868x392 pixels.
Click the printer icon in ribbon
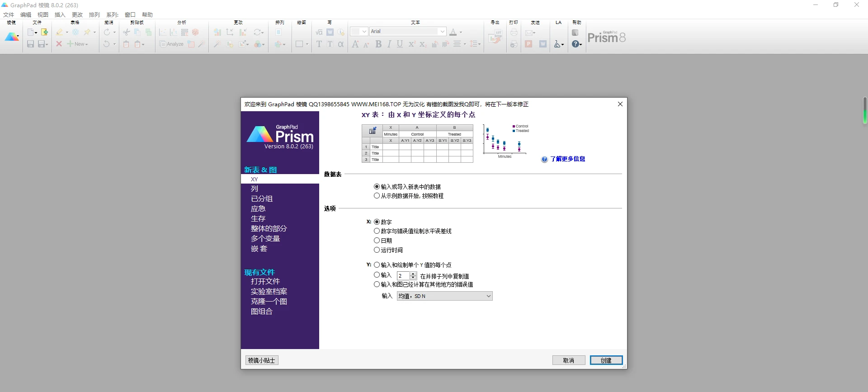point(514,32)
